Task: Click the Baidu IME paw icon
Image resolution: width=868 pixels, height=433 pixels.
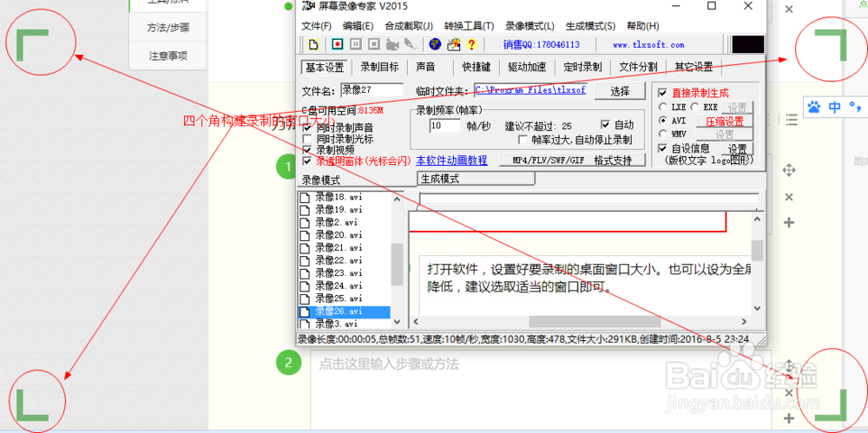Action: [x=814, y=107]
